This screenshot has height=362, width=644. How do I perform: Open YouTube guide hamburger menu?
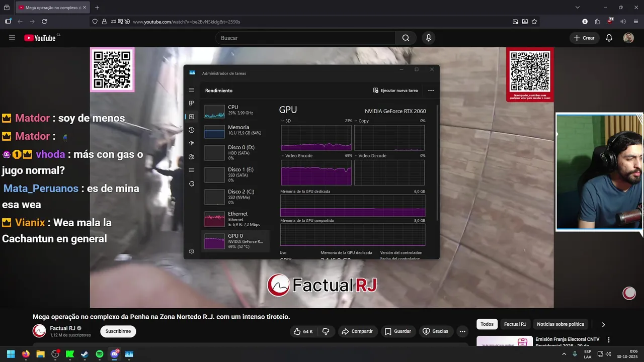pos(12,38)
